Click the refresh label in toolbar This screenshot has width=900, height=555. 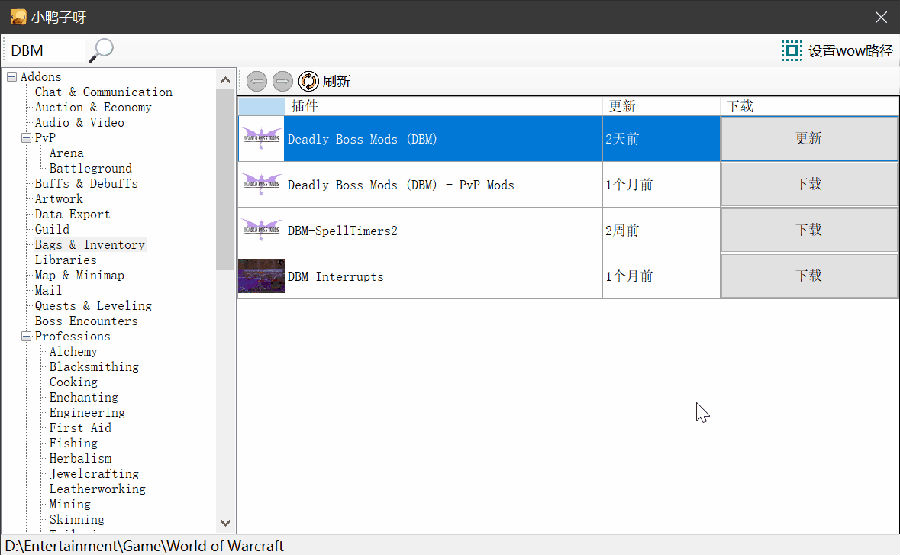(336, 81)
